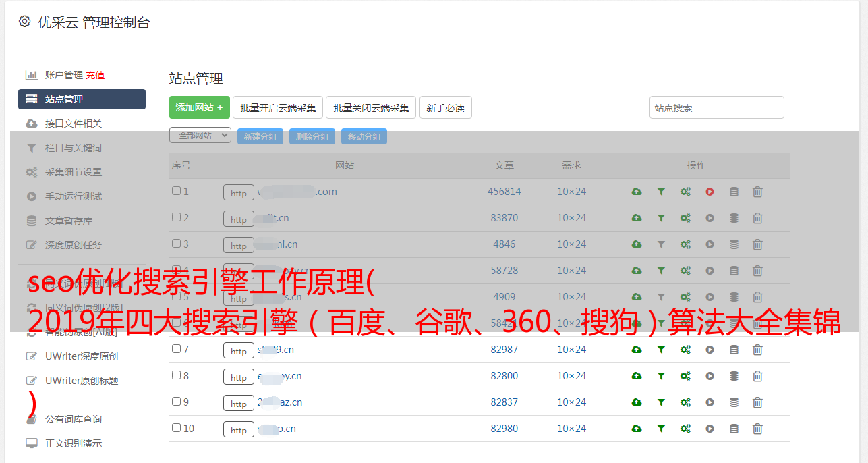Image resolution: width=868 pixels, height=463 pixels.
Task: Open the article count 456814 link
Action: (504, 192)
